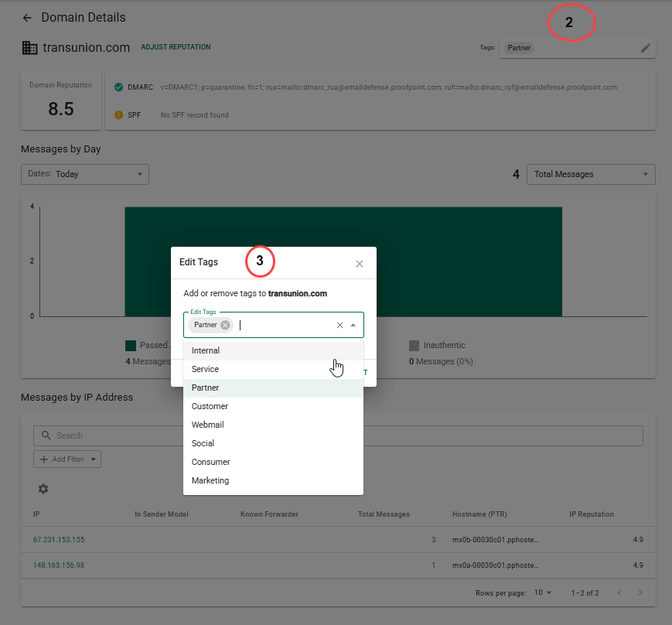The width and height of the screenshot is (672, 625).
Task: Select the Marketing tag option
Action: click(210, 480)
